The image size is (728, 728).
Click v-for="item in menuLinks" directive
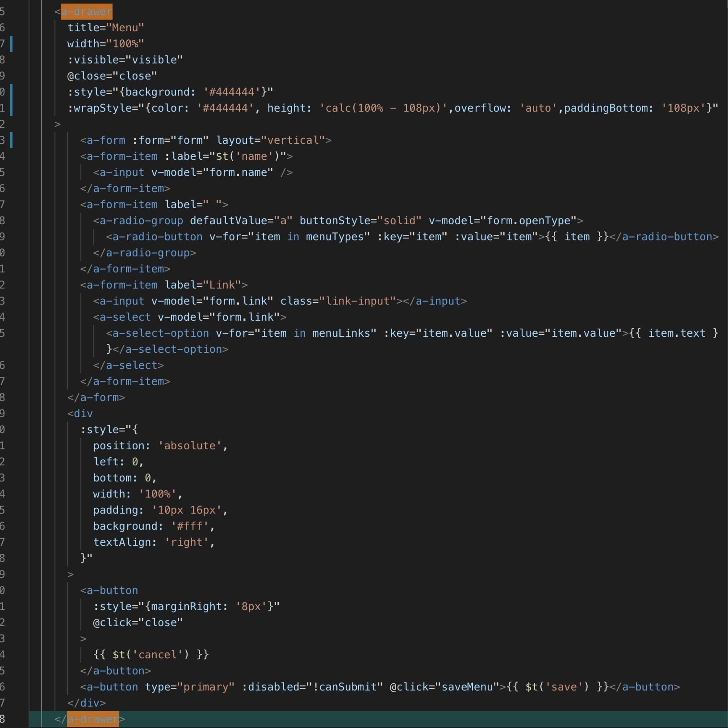[x=296, y=333]
